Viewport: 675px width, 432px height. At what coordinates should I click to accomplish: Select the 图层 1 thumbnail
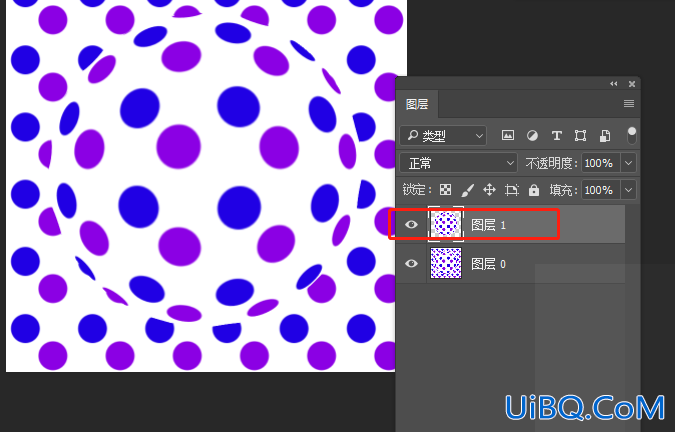point(446,224)
